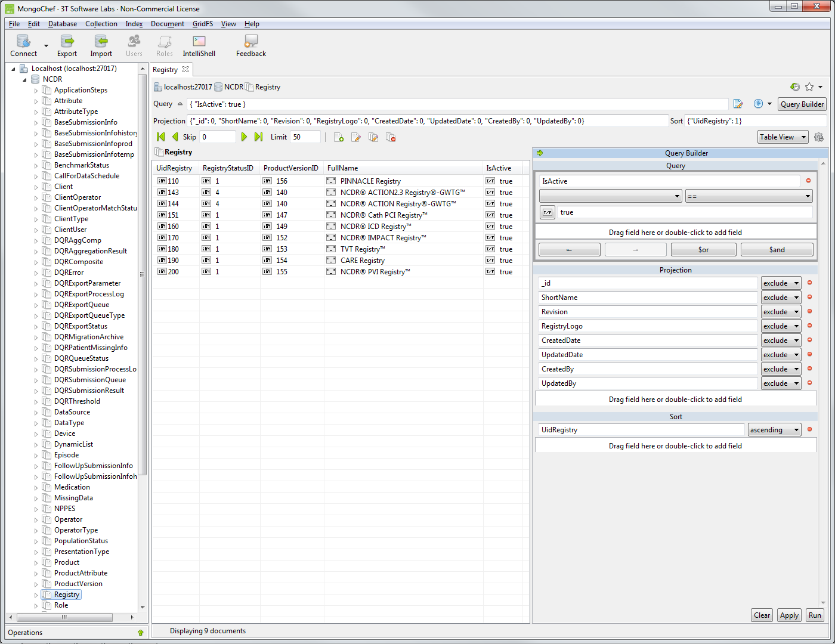Toggle the T/F boolean value button
Viewport: 835px width, 644px height.
pos(547,212)
